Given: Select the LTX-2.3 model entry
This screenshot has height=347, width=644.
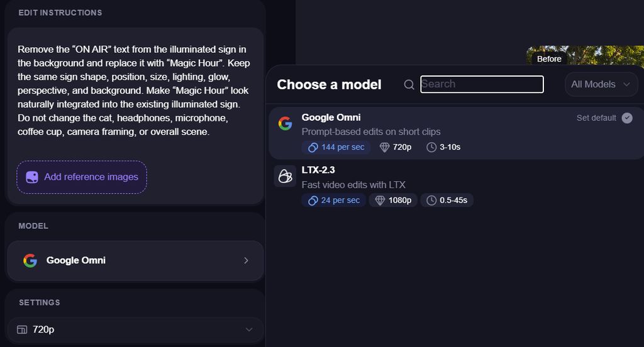Looking at the screenshot, I should click(x=457, y=186).
